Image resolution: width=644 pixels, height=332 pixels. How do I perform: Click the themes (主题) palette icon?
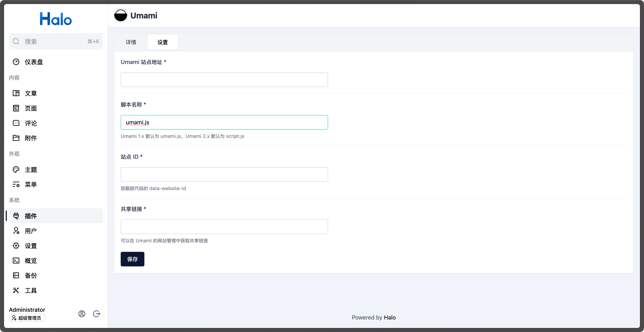(16, 170)
